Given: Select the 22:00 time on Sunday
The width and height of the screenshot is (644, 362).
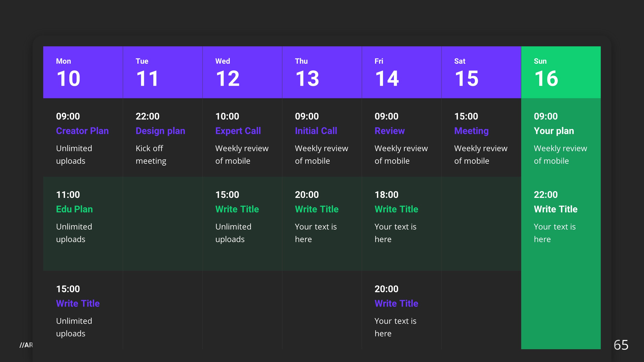Looking at the screenshot, I should 545,195.
